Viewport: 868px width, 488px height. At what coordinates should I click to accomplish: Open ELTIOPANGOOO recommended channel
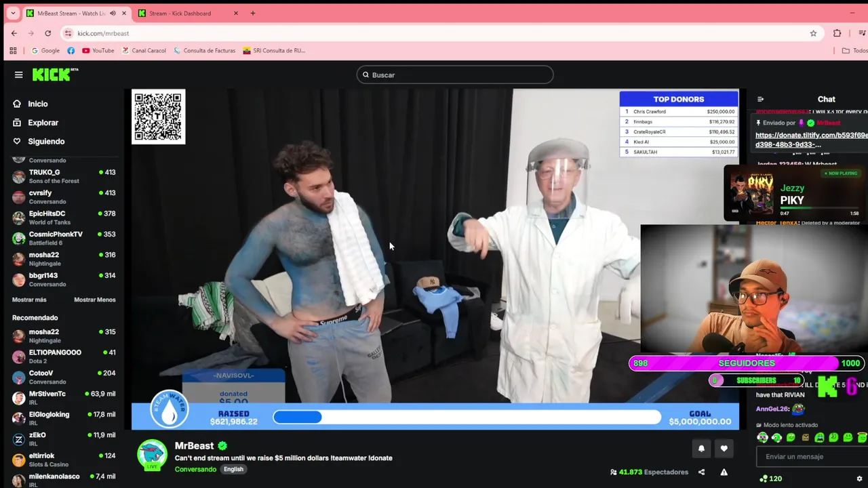tap(64, 357)
